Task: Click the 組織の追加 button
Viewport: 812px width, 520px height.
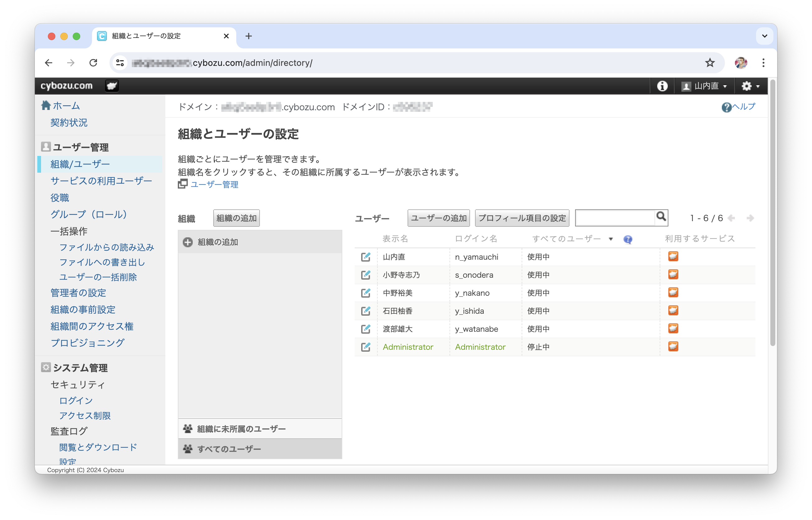Action: 236,218
